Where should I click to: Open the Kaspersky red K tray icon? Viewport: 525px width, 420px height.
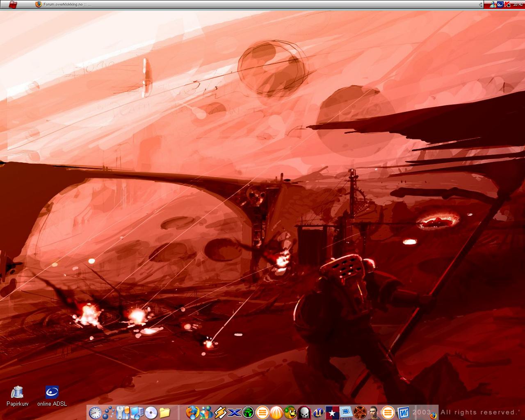click(507, 5)
